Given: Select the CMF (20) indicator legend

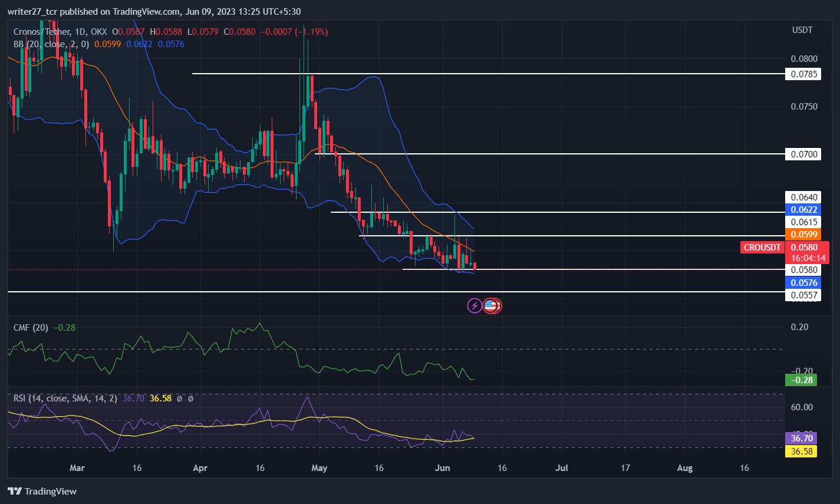Looking at the screenshot, I should tap(31, 328).
